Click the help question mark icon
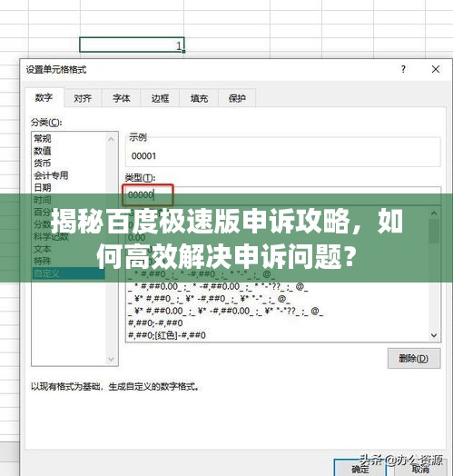Screen dimensions: 453x476 pos(403,69)
